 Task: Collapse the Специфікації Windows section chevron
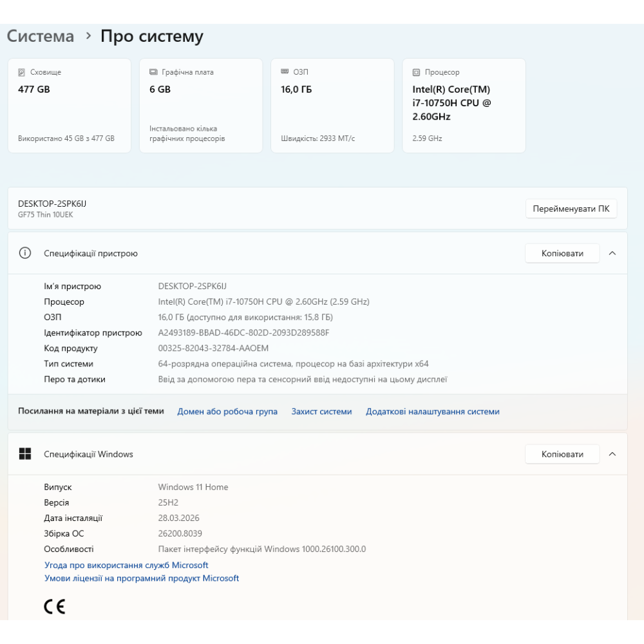pos(612,454)
